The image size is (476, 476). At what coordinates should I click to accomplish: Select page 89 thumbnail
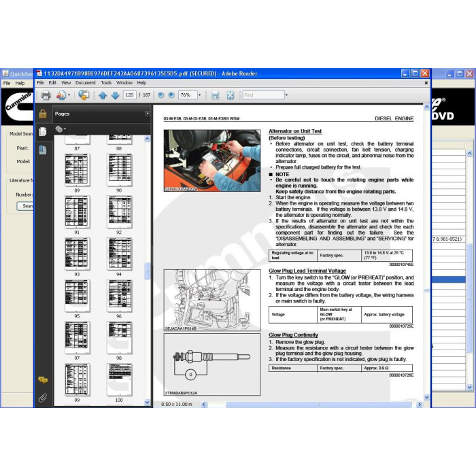[77, 170]
